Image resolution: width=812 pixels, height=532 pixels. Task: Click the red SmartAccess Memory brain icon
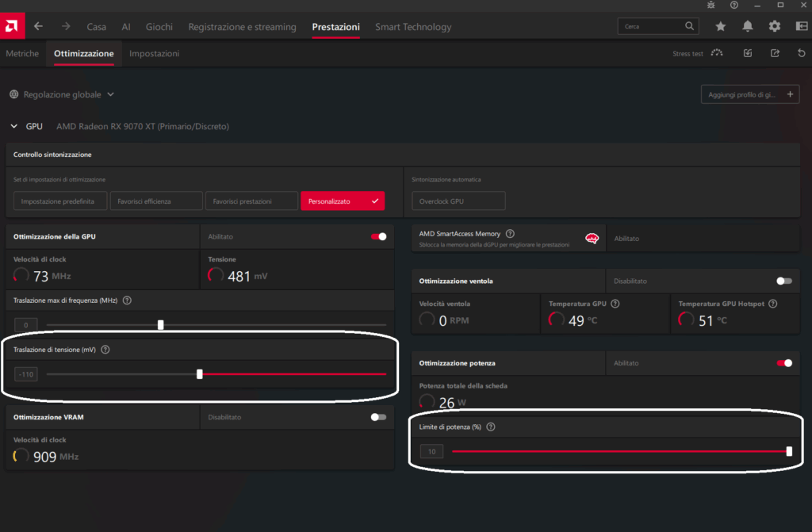click(x=592, y=239)
